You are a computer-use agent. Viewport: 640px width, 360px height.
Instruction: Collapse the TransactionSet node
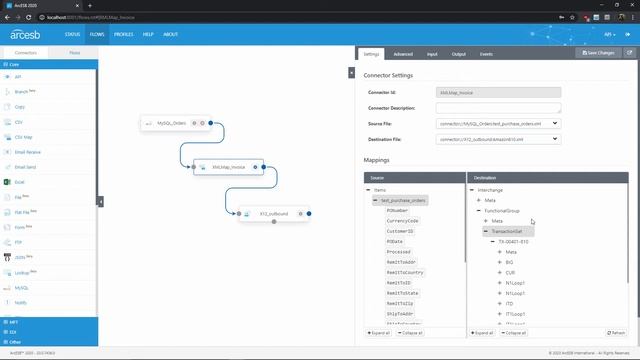click(486, 231)
